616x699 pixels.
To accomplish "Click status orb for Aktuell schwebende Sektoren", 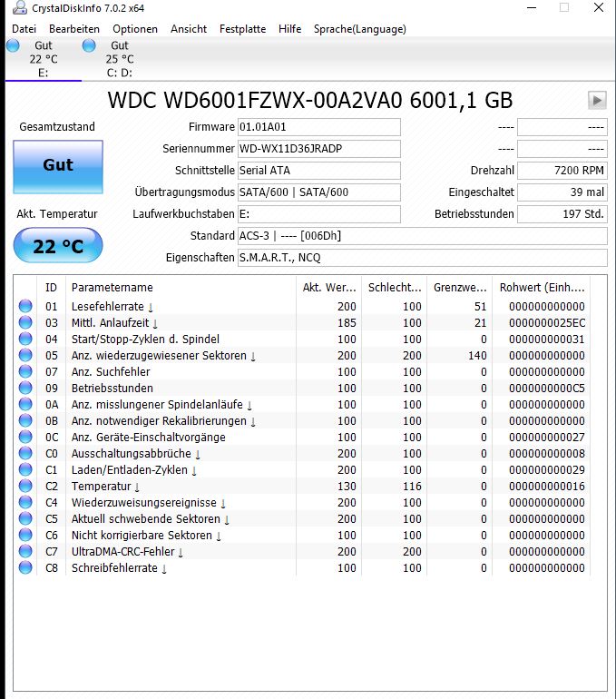I will [x=25, y=519].
